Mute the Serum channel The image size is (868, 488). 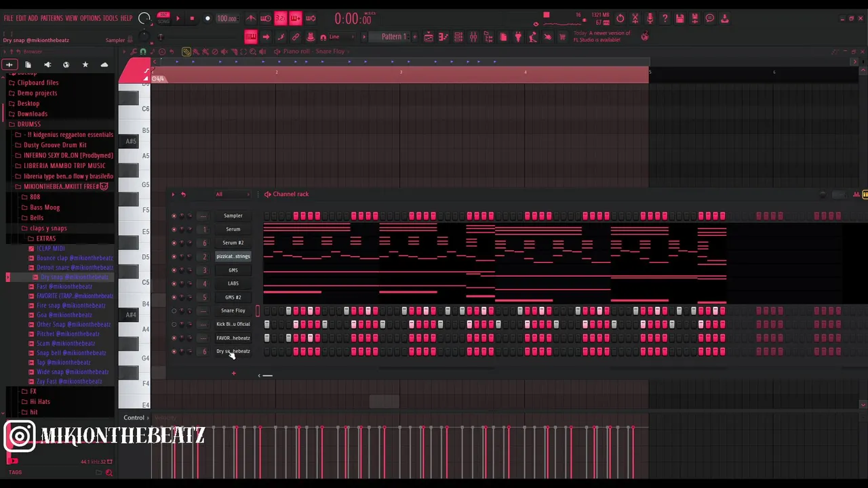pos(174,229)
